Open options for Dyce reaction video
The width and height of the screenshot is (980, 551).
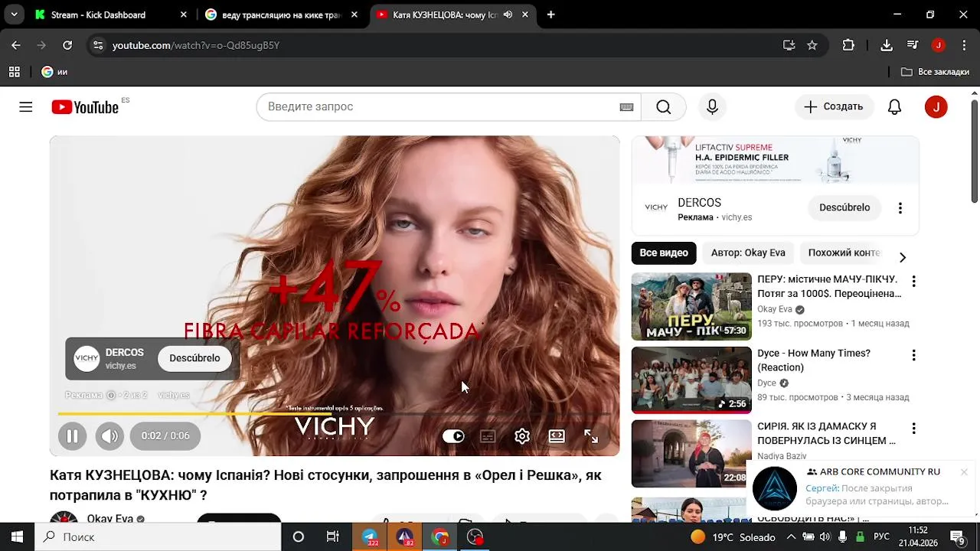913,355
